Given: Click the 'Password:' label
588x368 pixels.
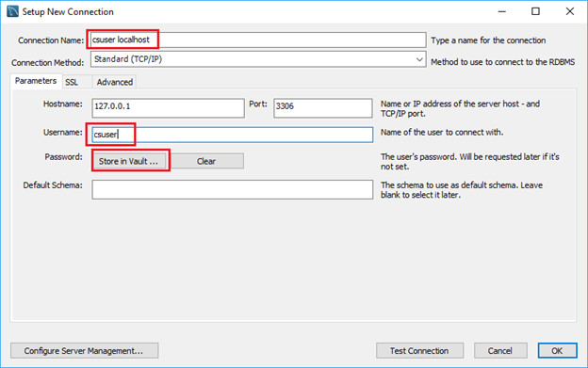Looking at the screenshot, I should [x=63, y=157].
